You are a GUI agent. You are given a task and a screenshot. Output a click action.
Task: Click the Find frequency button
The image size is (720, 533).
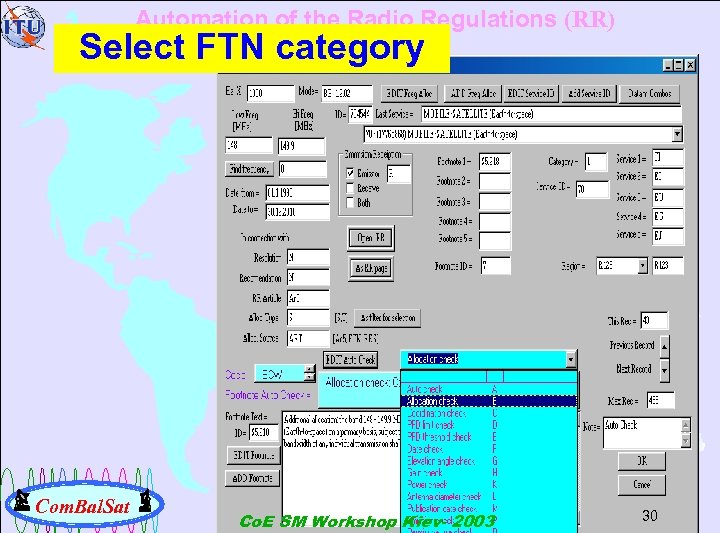pyautogui.click(x=249, y=169)
